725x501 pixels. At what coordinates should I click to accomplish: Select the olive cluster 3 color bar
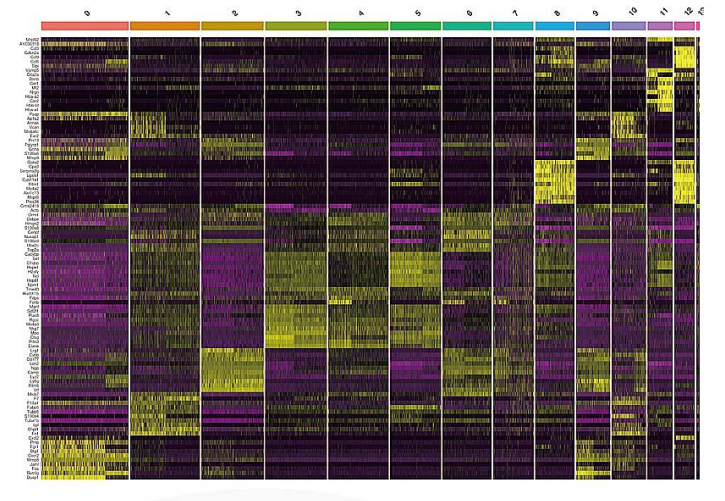click(296, 25)
